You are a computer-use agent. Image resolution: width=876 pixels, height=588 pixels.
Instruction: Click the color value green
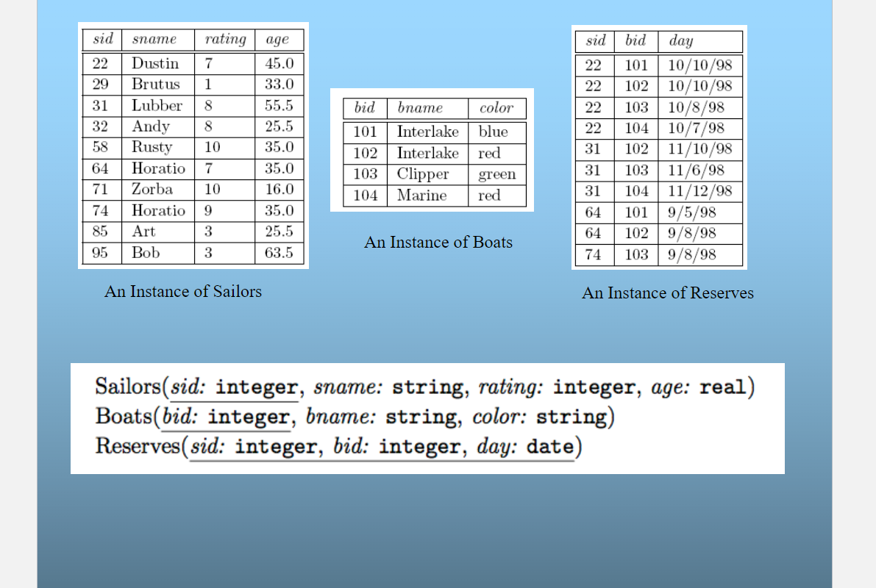click(x=496, y=174)
